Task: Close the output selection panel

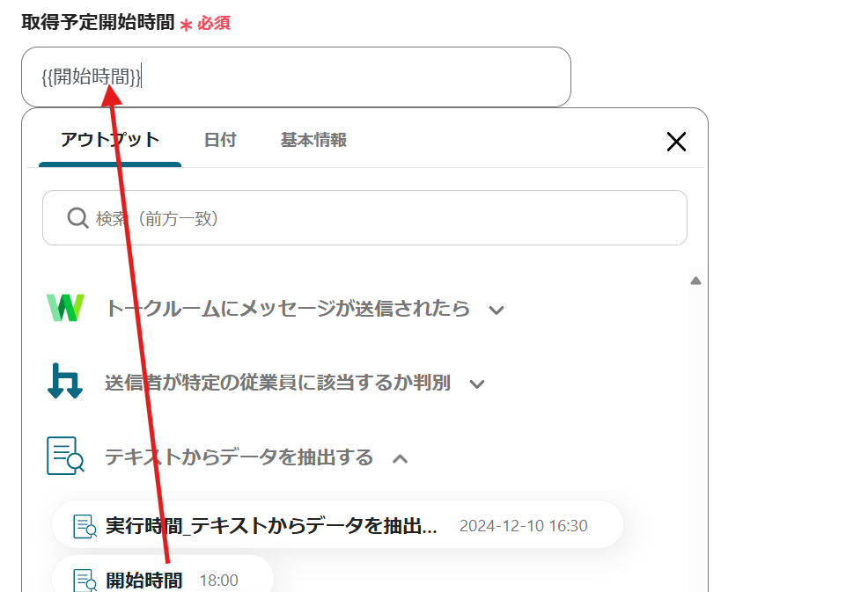Action: click(676, 142)
